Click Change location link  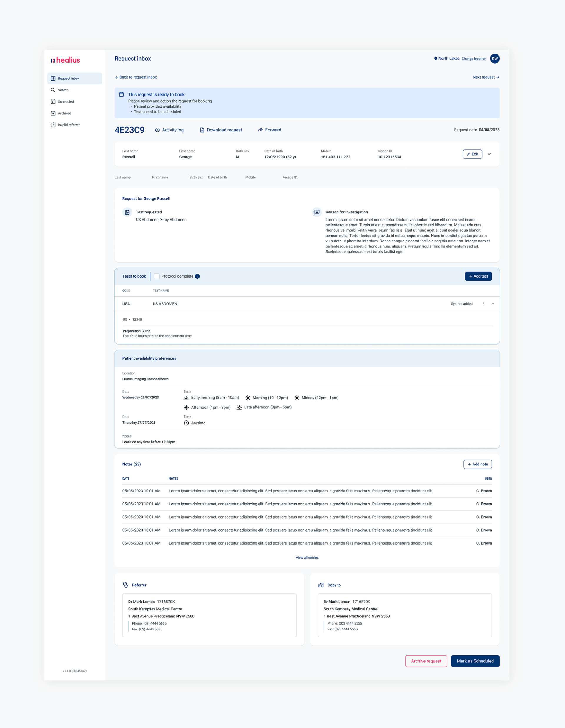click(473, 59)
